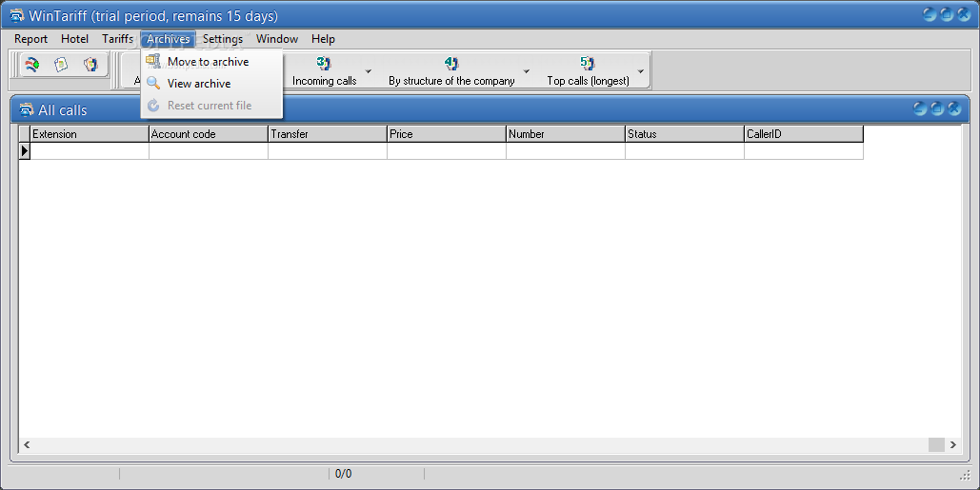
Task: Click the empty cell under Extension
Action: (x=90, y=150)
